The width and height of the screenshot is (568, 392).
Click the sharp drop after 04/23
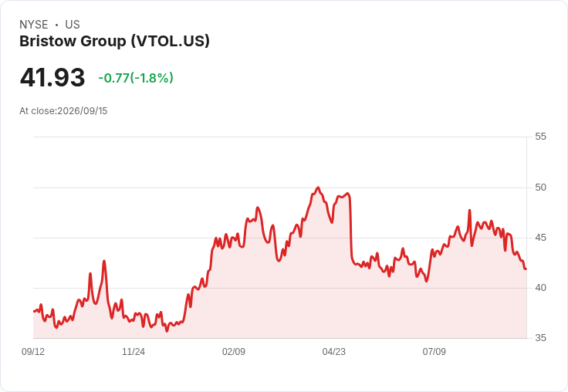click(350, 228)
